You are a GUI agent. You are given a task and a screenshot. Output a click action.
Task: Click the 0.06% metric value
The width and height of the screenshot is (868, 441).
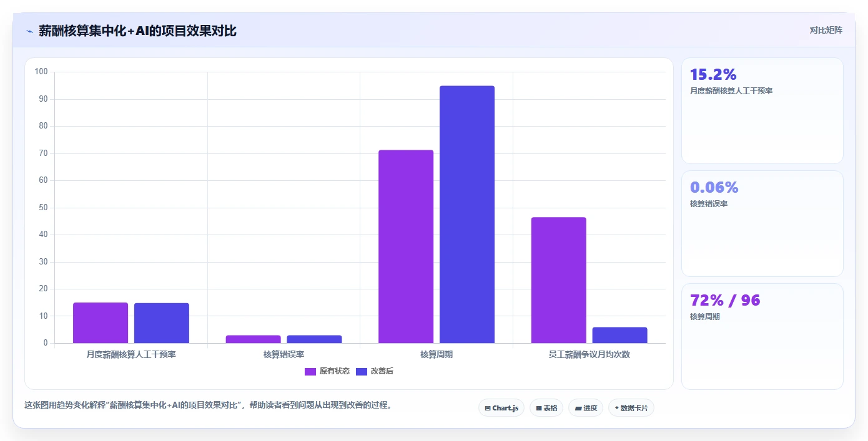(x=714, y=187)
